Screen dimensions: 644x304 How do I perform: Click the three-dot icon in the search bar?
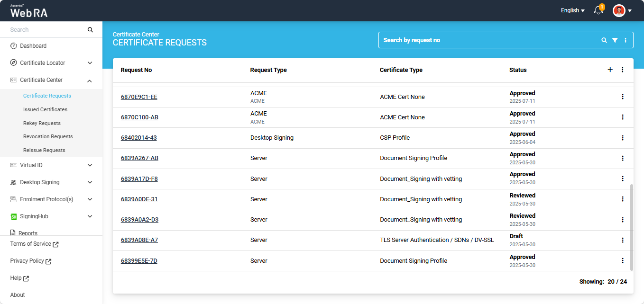point(626,40)
